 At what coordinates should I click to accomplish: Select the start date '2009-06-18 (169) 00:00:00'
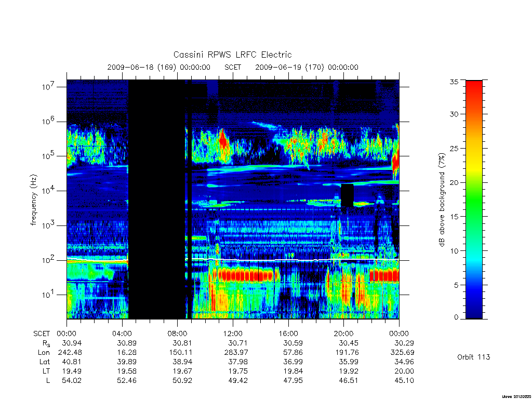159,67
